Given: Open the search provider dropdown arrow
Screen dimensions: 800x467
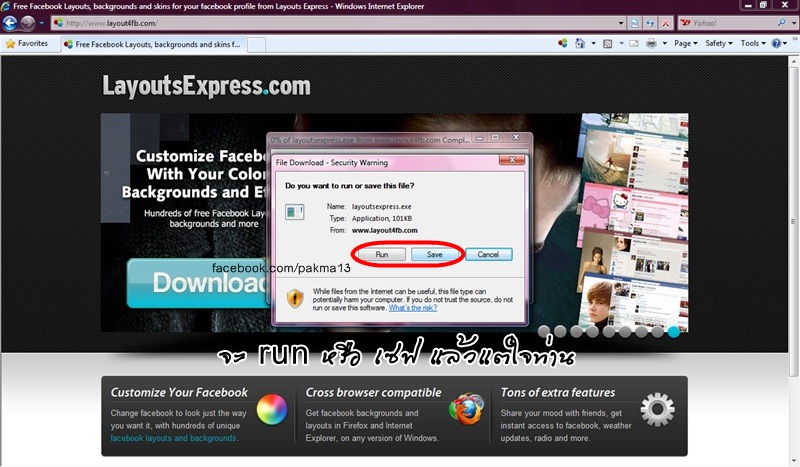Looking at the screenshot, I should click(x=793, y=23).
